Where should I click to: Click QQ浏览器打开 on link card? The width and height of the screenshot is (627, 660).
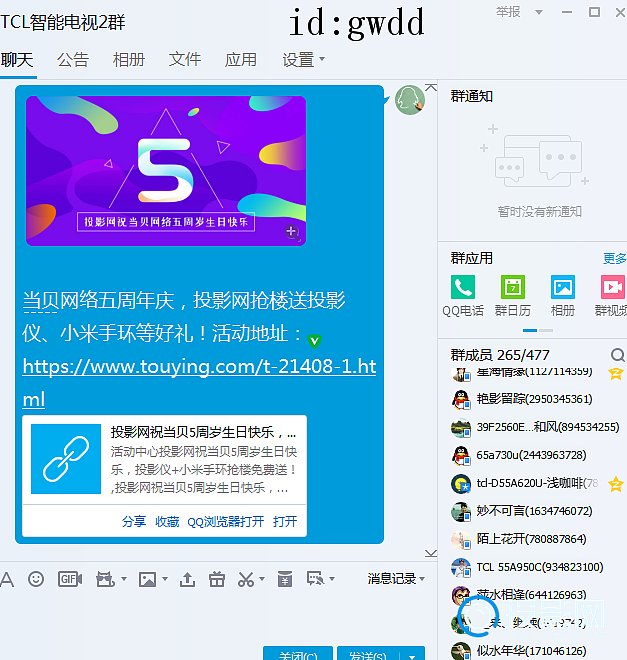[x=226, y=522]
